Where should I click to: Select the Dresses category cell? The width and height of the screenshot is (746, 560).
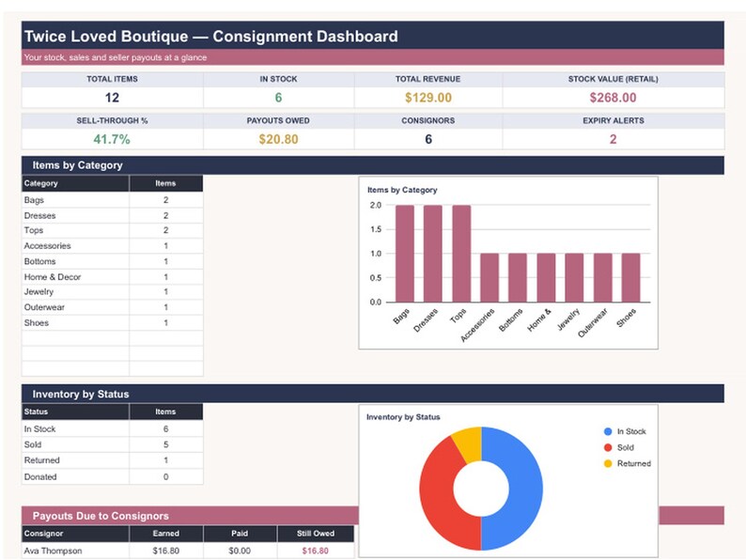[x=75, y=215]
